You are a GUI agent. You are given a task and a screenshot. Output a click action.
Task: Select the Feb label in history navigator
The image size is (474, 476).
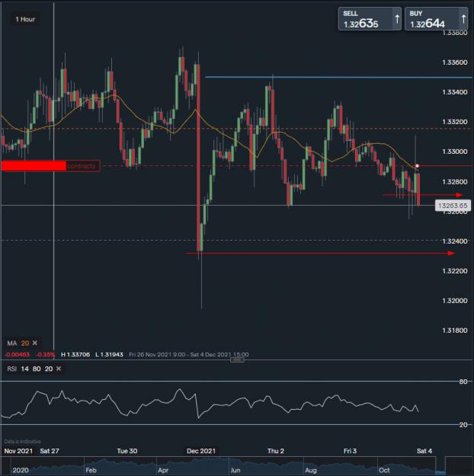[91, 470]
